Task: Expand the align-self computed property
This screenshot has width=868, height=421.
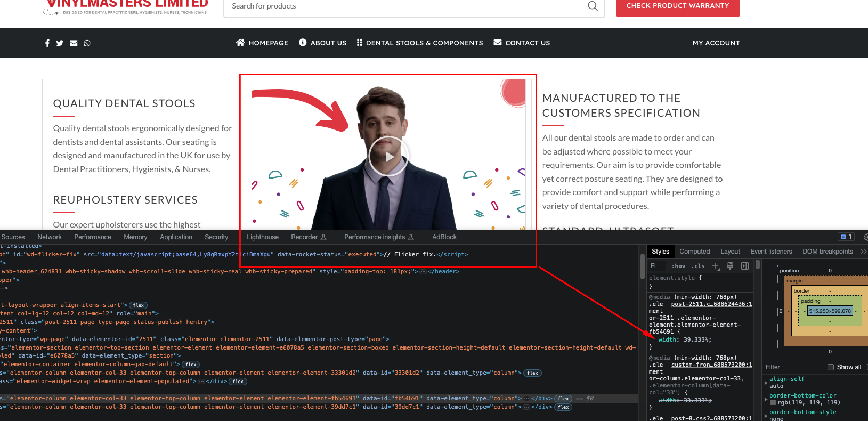Action: point(766,383)
